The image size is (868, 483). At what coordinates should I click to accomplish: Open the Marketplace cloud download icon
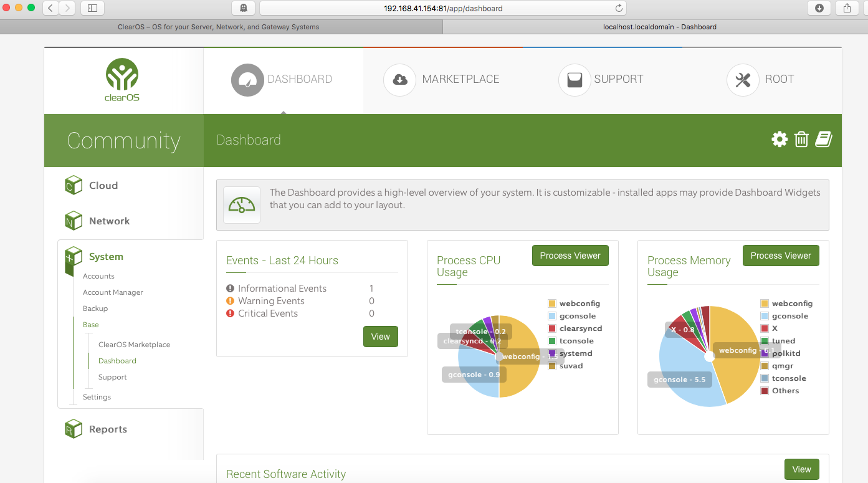pos(399,80)
